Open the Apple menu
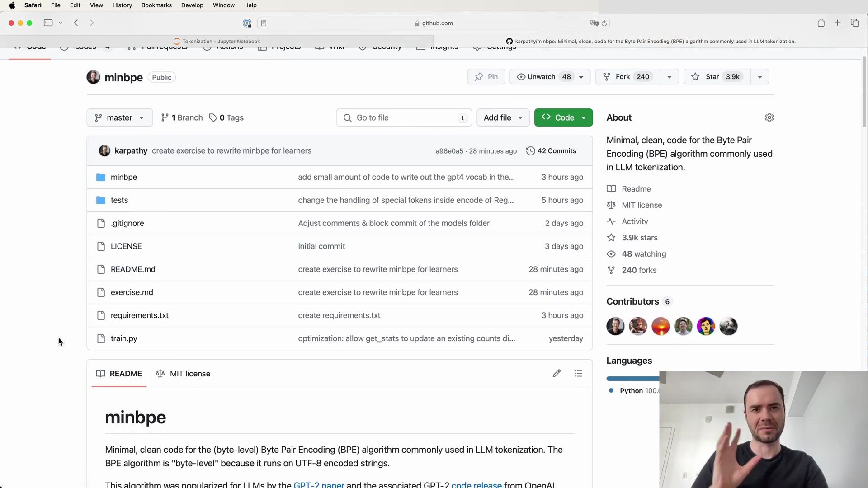This screenshot has width=868, height=488. [12, 5]
